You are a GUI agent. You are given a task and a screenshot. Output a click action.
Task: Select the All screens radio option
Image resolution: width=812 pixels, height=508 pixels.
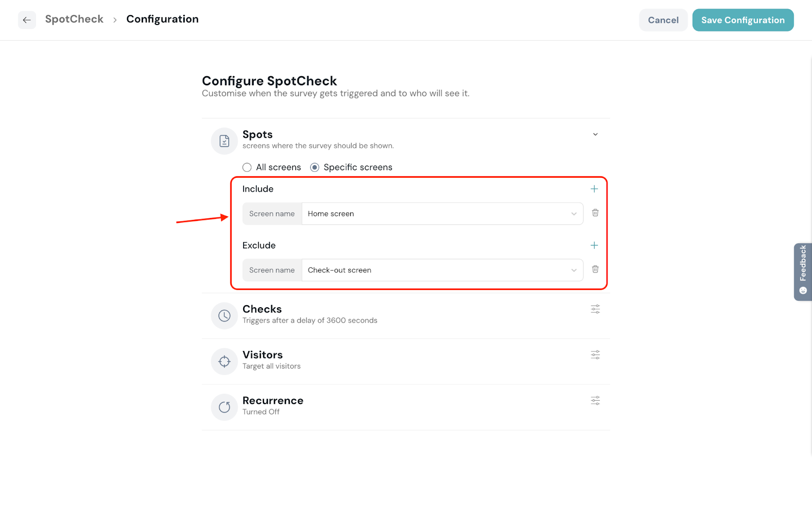(247, 168)
